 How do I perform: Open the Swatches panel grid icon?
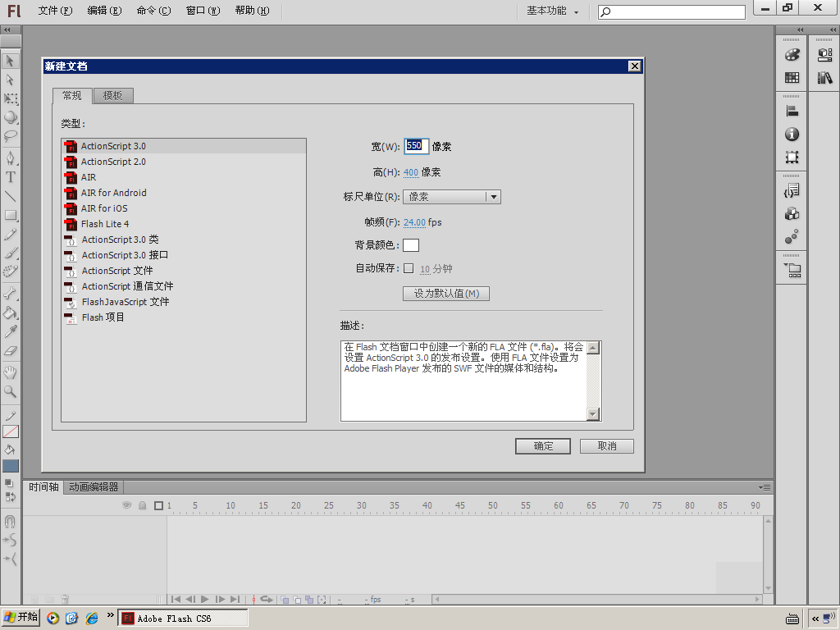coord(792,78)
